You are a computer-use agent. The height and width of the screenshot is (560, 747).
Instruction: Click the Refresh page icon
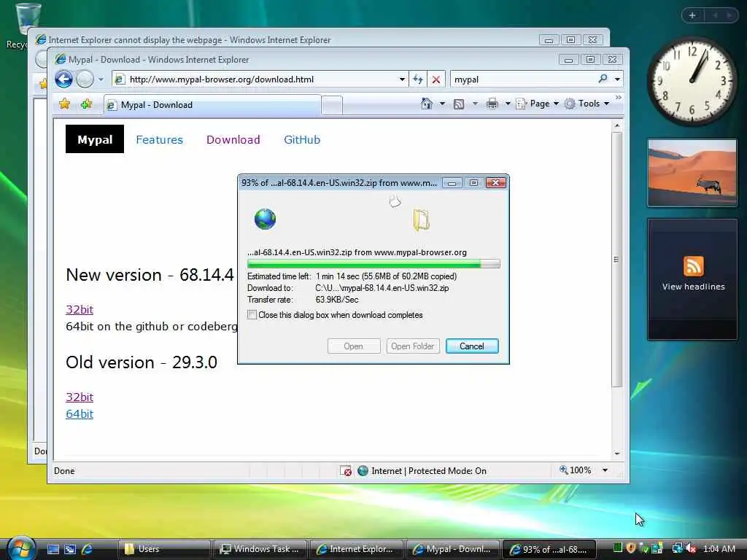pyautogui.click(x=418, y=79)
